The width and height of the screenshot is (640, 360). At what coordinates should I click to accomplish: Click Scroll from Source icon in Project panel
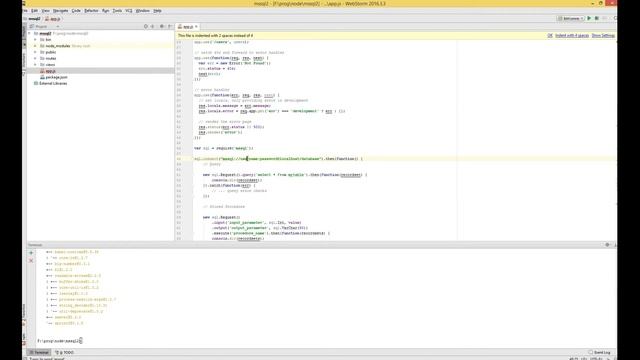click(x=146, y=27)
